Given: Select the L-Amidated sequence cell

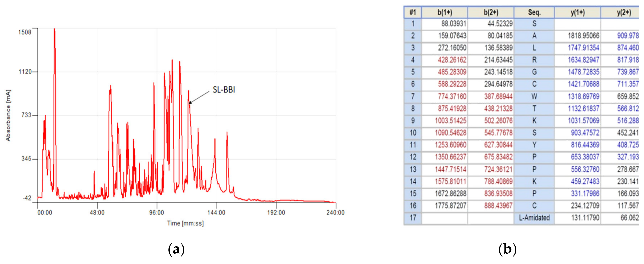Looking at the screenshot, I should [534, 218].
